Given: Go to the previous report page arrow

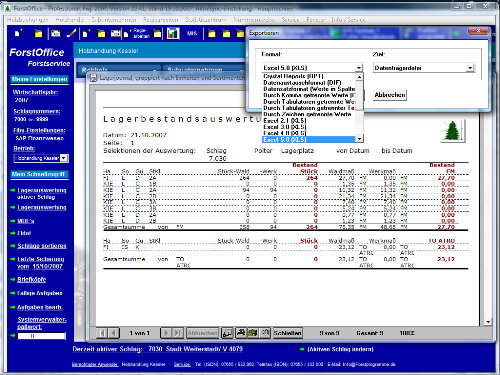Looking at the screenshot, I should point(114,333).
